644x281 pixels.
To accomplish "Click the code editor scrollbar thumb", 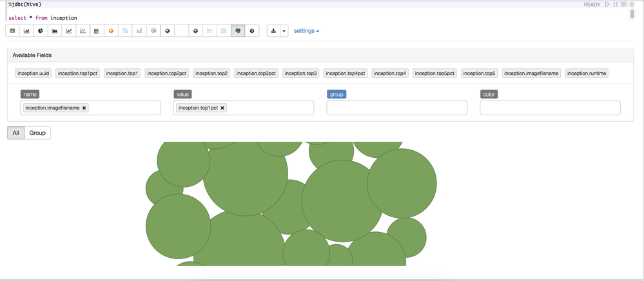I will (x=632, y=14).
